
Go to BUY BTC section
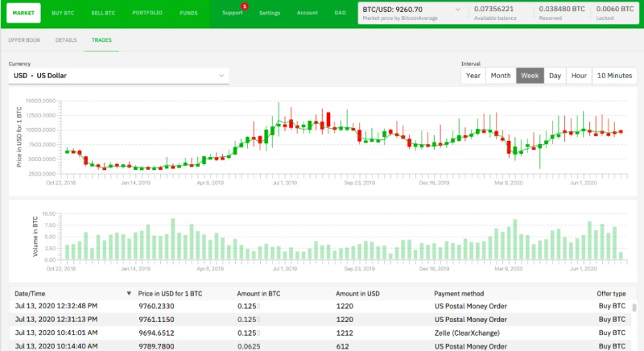pyautogui.click(x=63, y=13)
